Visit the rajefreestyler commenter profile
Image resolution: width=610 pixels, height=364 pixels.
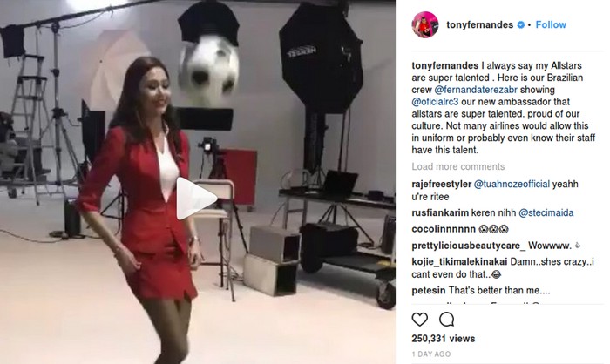coord(441,184)
